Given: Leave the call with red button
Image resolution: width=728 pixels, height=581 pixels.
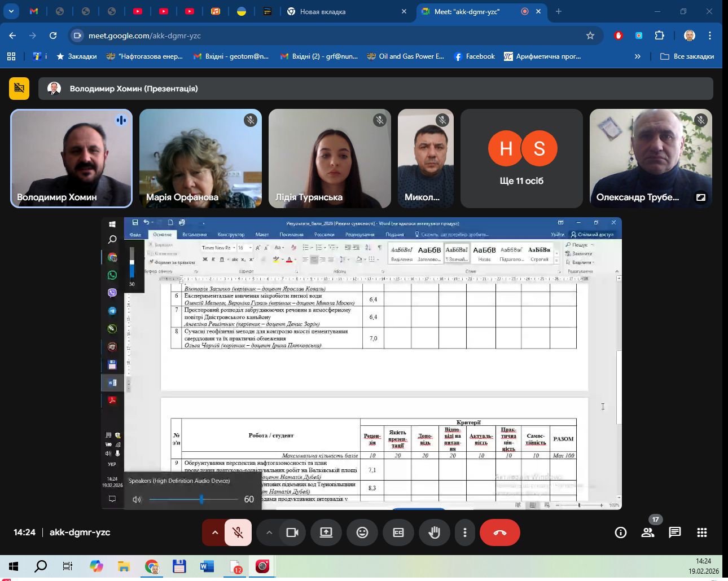Looking at the screenshot, I should pyautogui.click(x=499, y=532).
